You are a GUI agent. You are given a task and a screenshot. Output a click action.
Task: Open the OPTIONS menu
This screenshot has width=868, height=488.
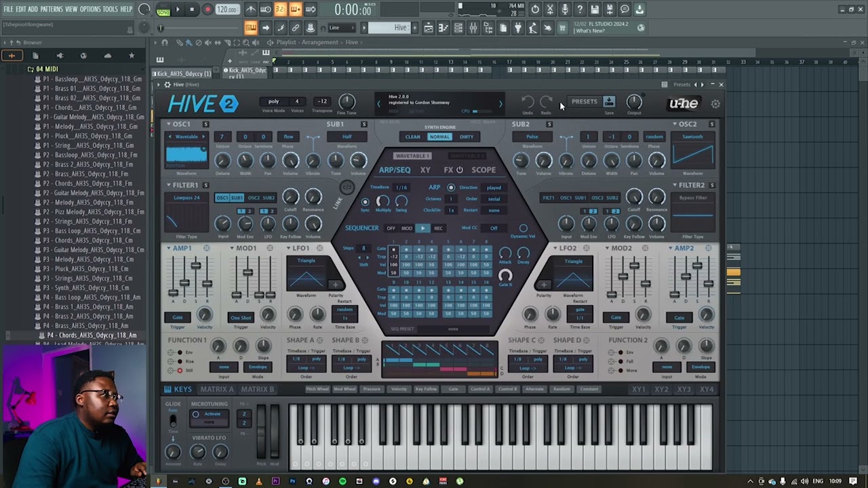point(90,9)
